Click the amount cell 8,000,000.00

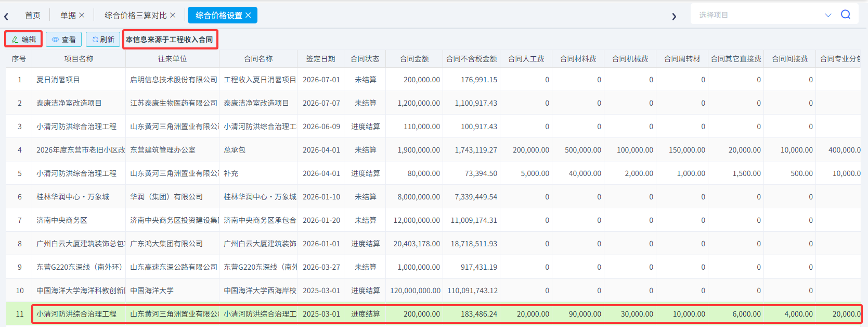[x=414, y=197]
